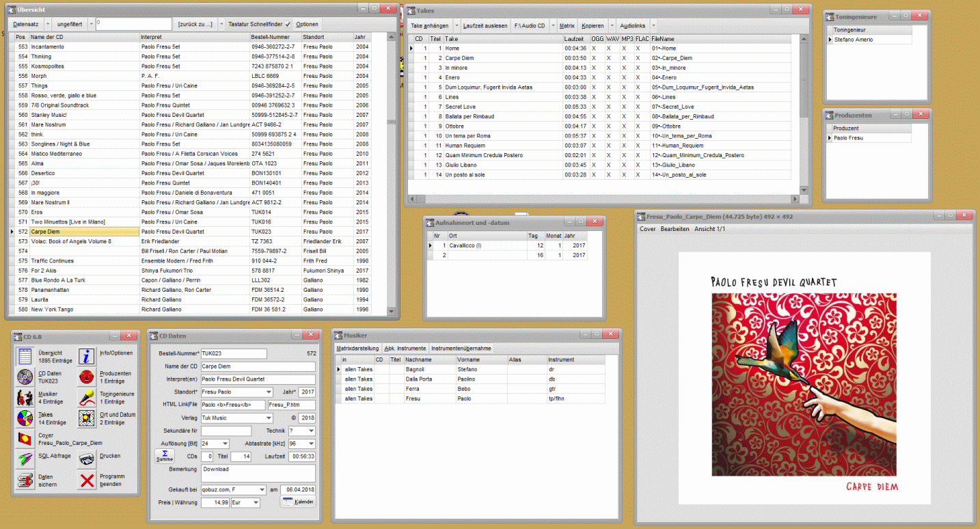The height and width of the screenshot is (529, 980).
Task: Open the Cover menu in the cover viewer
Action: [x=647, y=229]
